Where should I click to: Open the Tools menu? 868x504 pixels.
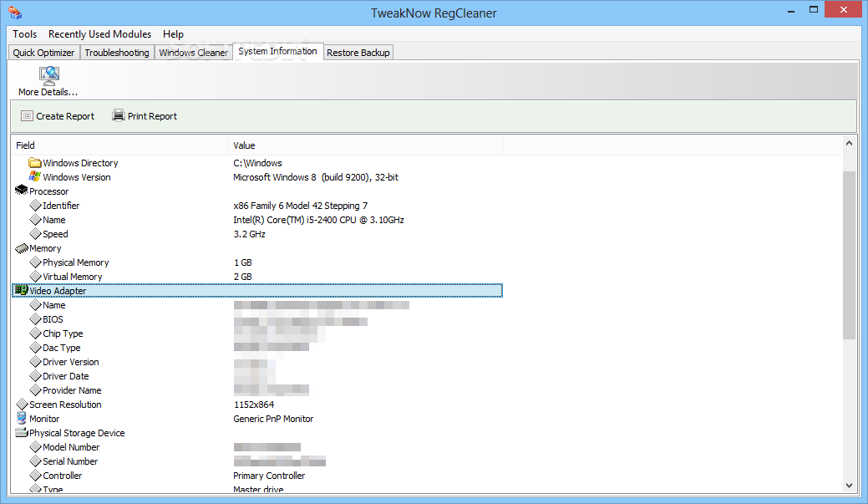[25, 33]
